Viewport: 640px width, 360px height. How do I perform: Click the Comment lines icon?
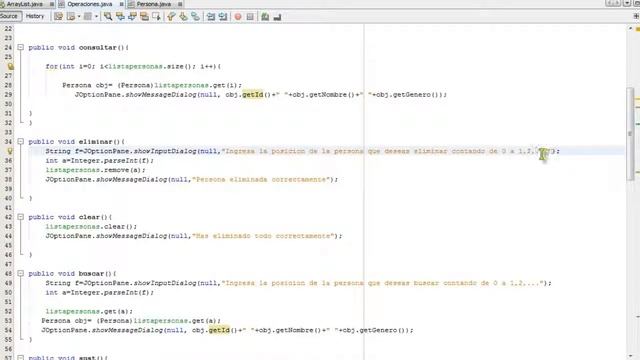click(x=265, y=17)
